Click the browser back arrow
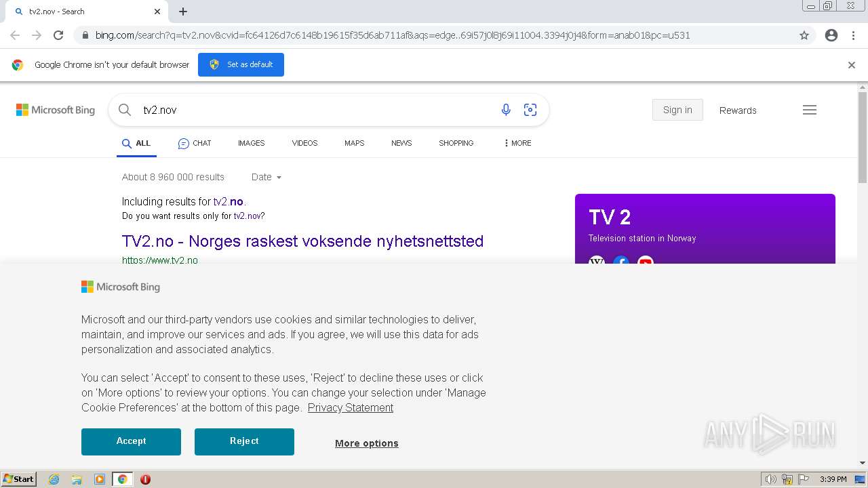This screenshot has width=868, height=488. coord(15,35)
